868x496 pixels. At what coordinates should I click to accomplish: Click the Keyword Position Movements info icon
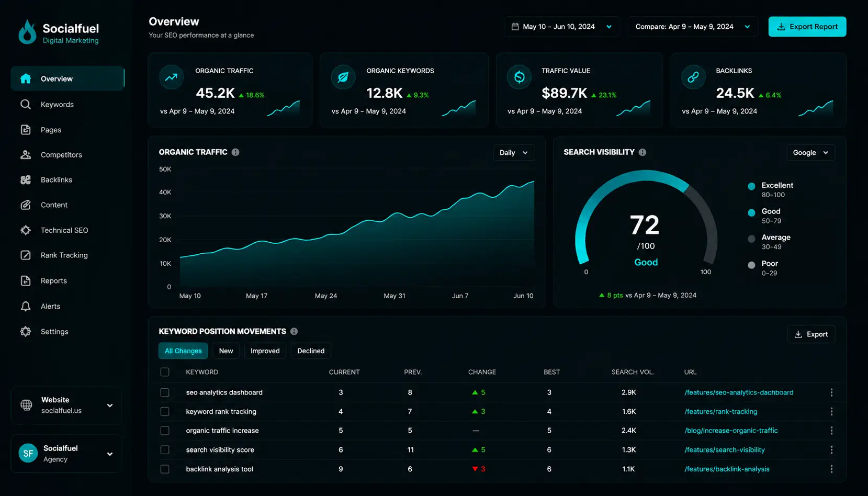294,331
